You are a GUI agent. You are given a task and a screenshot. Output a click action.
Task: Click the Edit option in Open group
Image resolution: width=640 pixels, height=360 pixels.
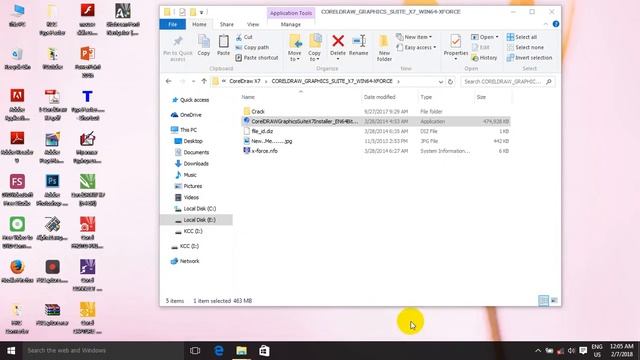[480, 47]
